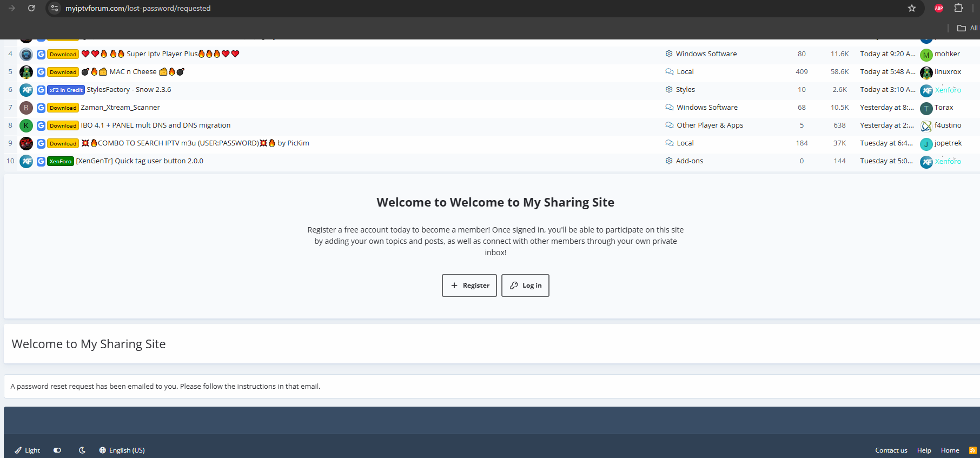Click the RSS feed icon in footer
This screenshot has height=458, width=980.
pyautogui.click(x=972, y=450)
